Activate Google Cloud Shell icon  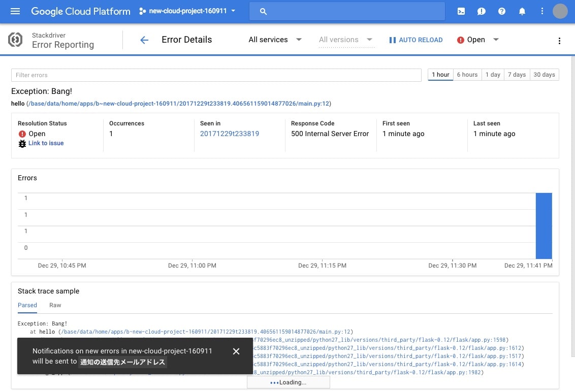[x=461, y=11]
